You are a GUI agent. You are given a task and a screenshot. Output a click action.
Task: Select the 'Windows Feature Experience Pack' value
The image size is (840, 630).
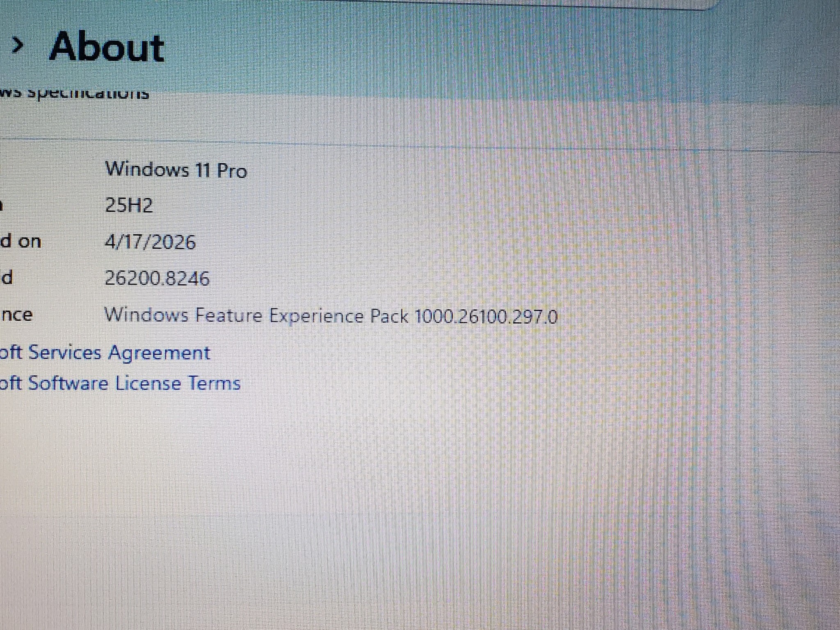[x=331, y=316]
